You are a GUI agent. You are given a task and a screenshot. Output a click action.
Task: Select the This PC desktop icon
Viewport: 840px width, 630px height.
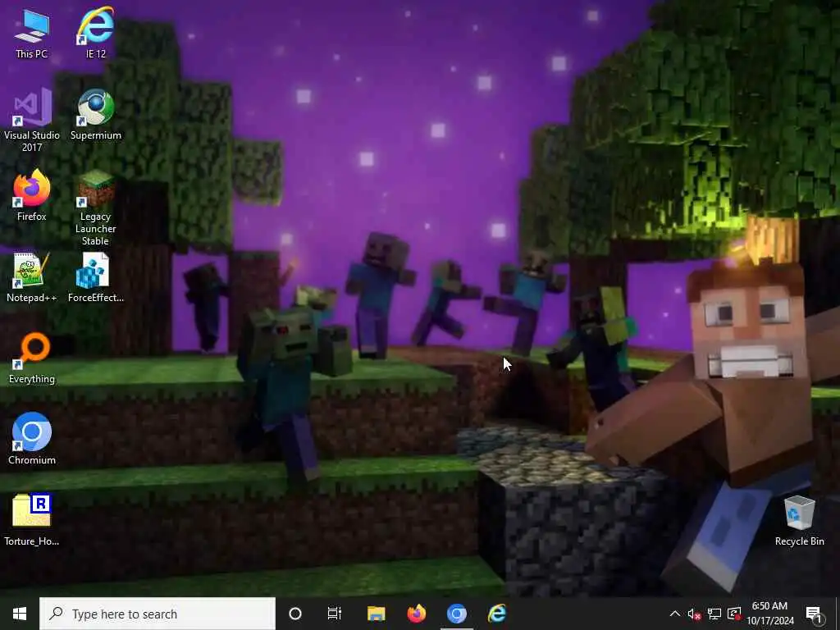pyautogui.click(x=32, y=34)
